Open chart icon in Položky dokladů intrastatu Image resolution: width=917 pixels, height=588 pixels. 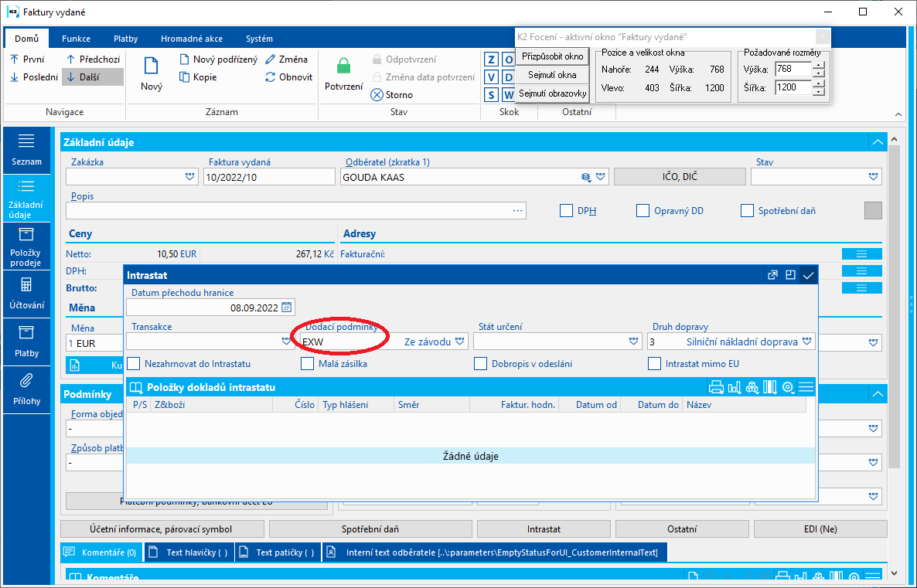734,387
